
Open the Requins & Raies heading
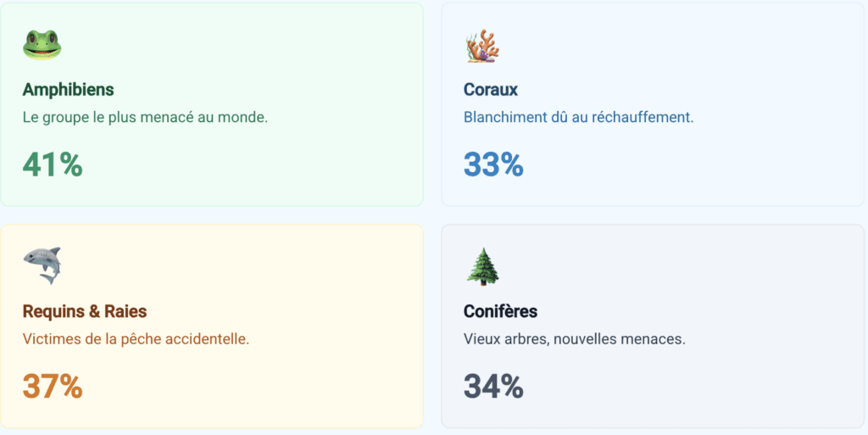coord(85,311)
